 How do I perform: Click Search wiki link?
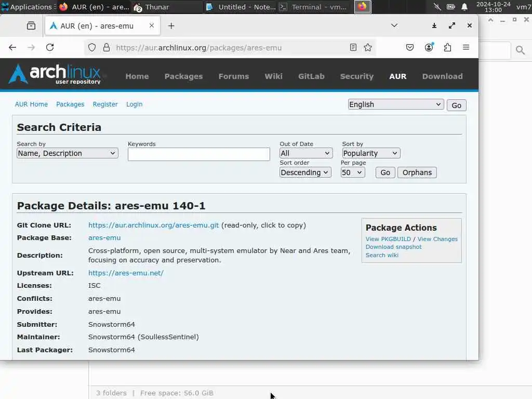point(382,255)
